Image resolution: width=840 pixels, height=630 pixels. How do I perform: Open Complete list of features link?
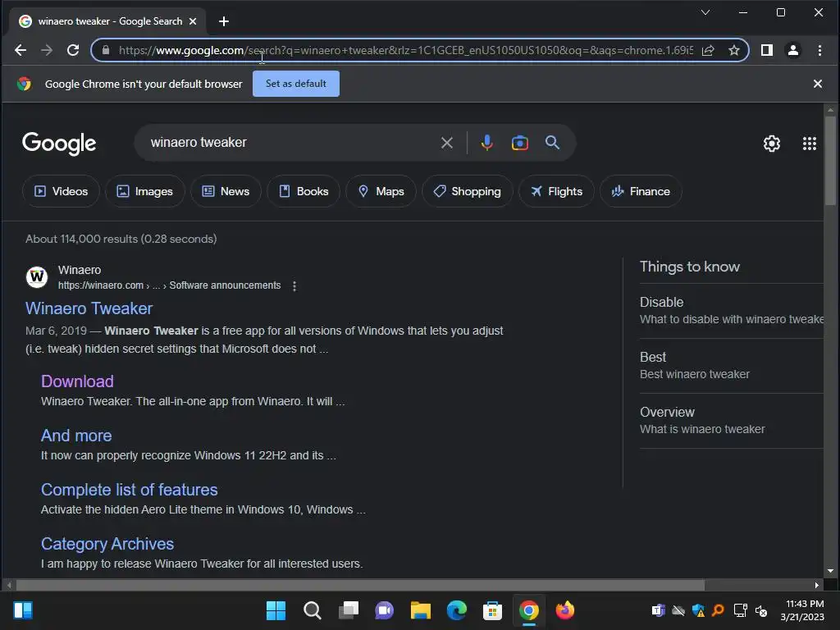pyautogui.click(x=129, y=490)
